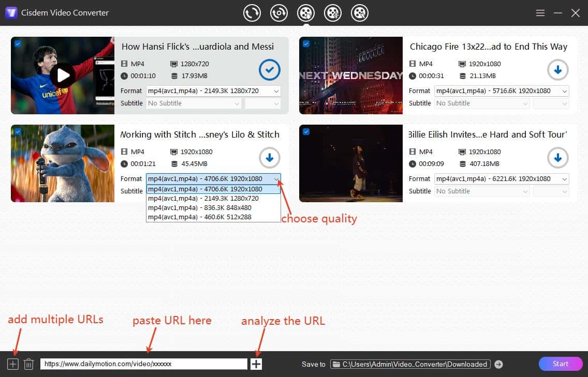Image resolution: width=588 pixels, height=377 pixels.
Task: Open the film reel toolbox icon with plus
Action: 333,13
